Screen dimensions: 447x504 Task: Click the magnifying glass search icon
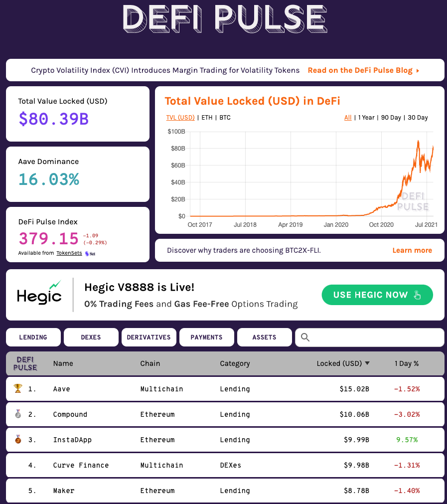click(305, 337)
